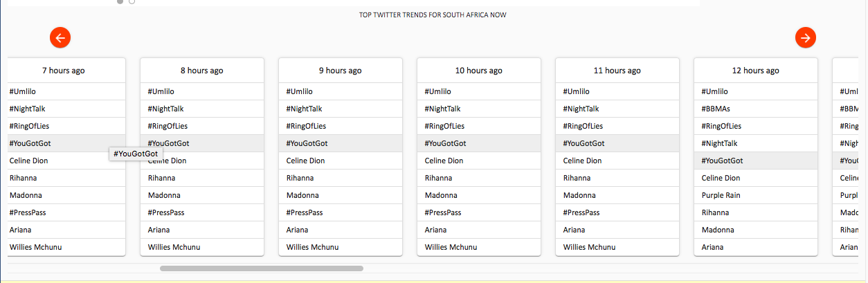Click highlighted #YouGotGot in 7 hours ago card
The height and width of the screenshot is (283, 868).
pyautogui.click(x=30, y=143)
